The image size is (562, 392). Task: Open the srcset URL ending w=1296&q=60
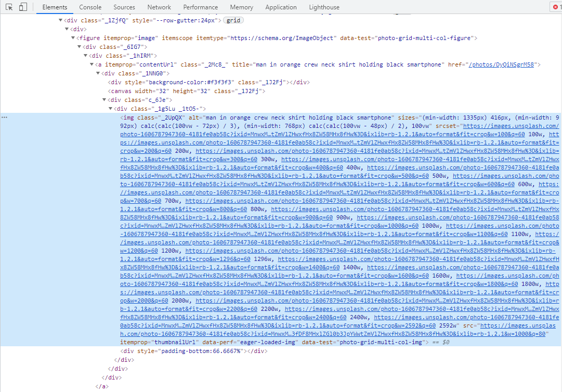(339, 255)
